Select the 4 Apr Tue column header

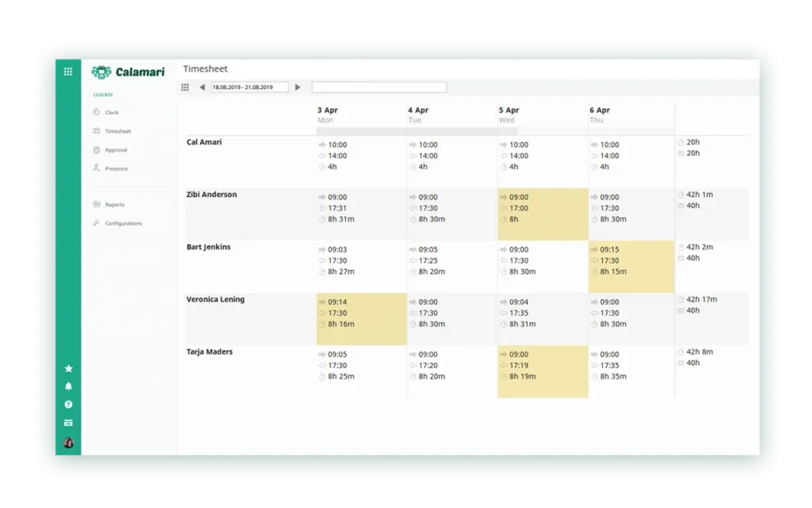[418, 115]
